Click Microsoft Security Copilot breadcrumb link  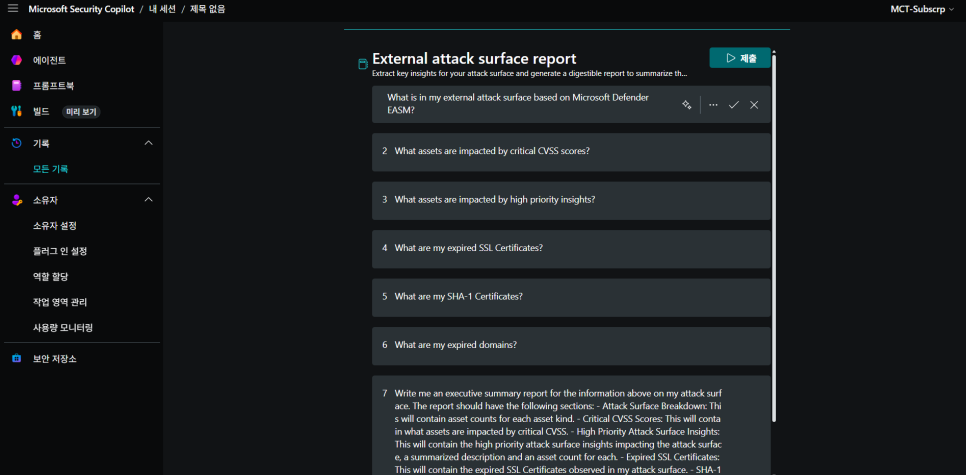(81, 9)
